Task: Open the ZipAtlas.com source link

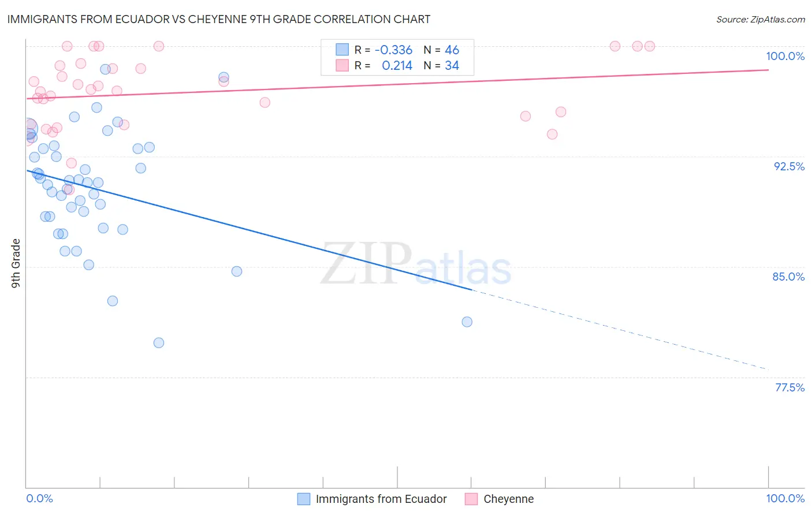Action: tap(761, 19)
